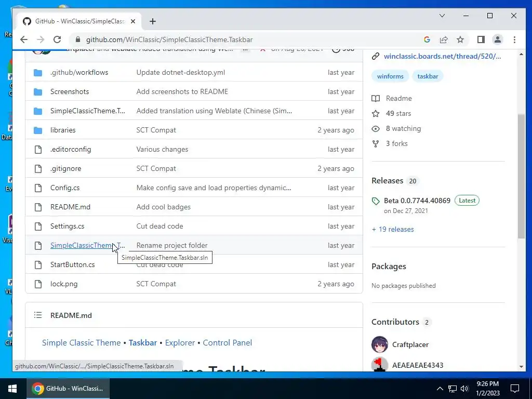Image resolution: width=532 pixels, height=399 pixels.
Task: Go back with the browser back arrow
Action: pyautogui.click(x=24, y=39)
